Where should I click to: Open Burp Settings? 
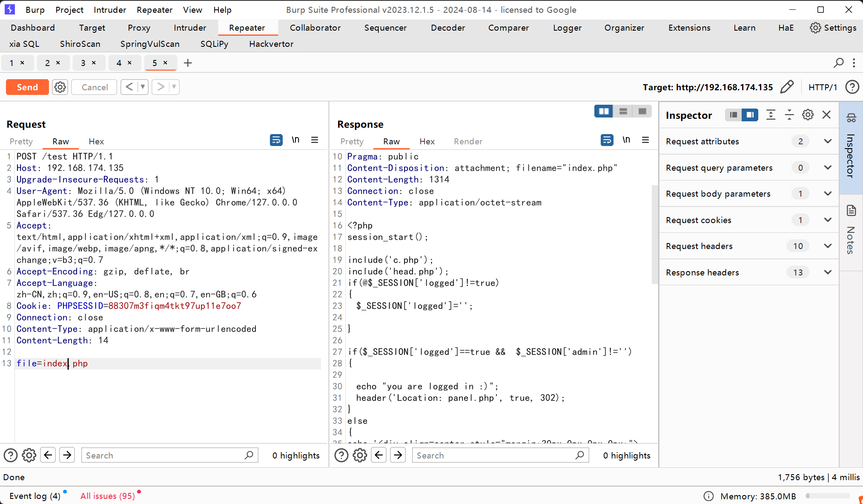(x=833, y=28)
